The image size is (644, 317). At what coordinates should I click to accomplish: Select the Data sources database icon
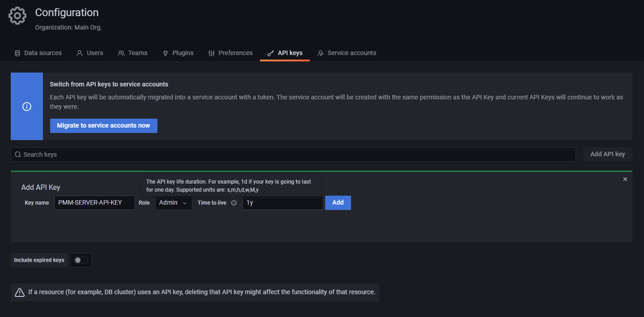coord(17,53)
